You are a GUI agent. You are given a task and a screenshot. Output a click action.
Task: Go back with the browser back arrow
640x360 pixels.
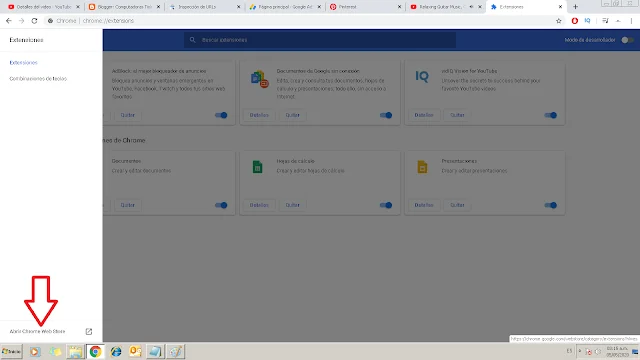(9, 21)
